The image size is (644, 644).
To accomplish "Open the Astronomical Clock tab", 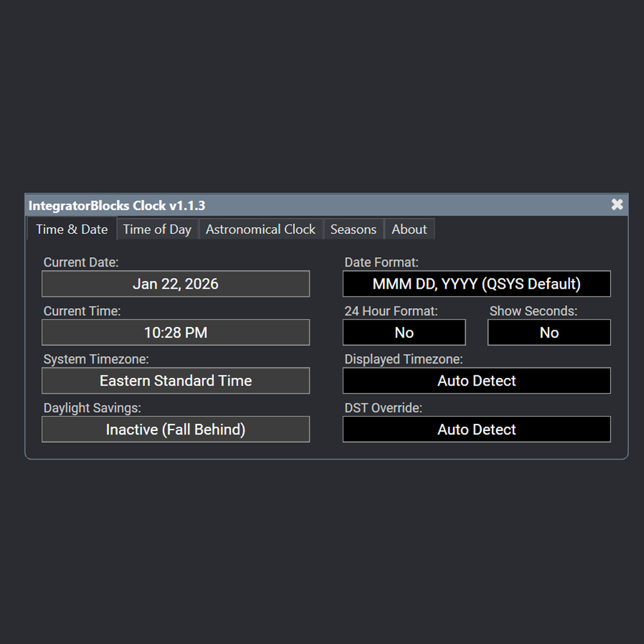I will [x=260, y=229].
